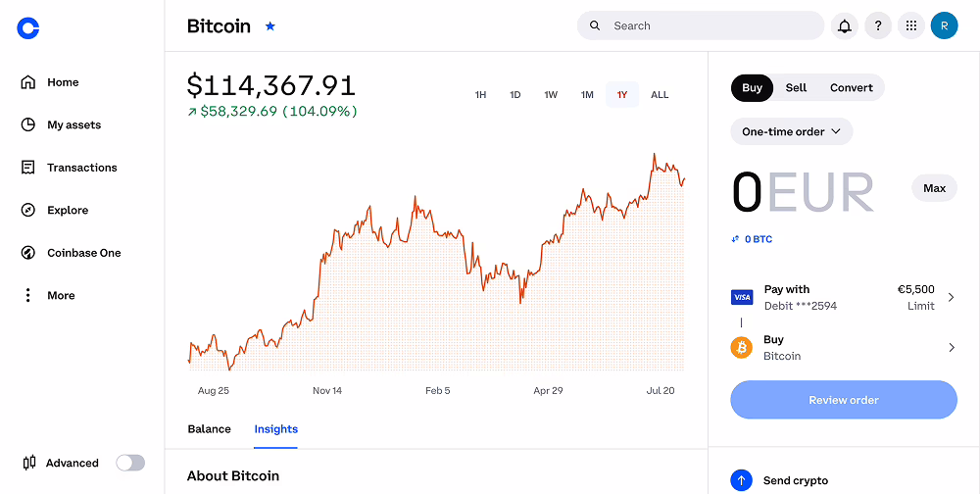Select the 1M chart time range

(x=587, y=95)
